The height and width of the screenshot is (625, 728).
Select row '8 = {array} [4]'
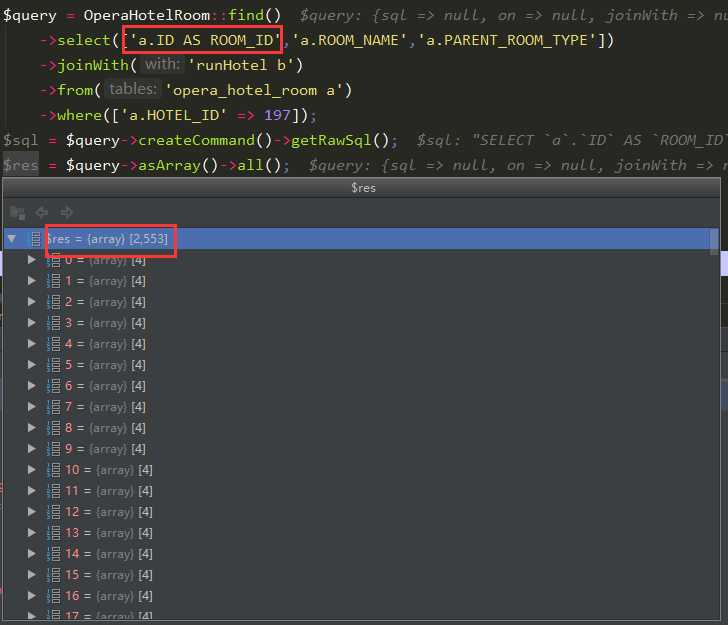(x=357, y=428)
